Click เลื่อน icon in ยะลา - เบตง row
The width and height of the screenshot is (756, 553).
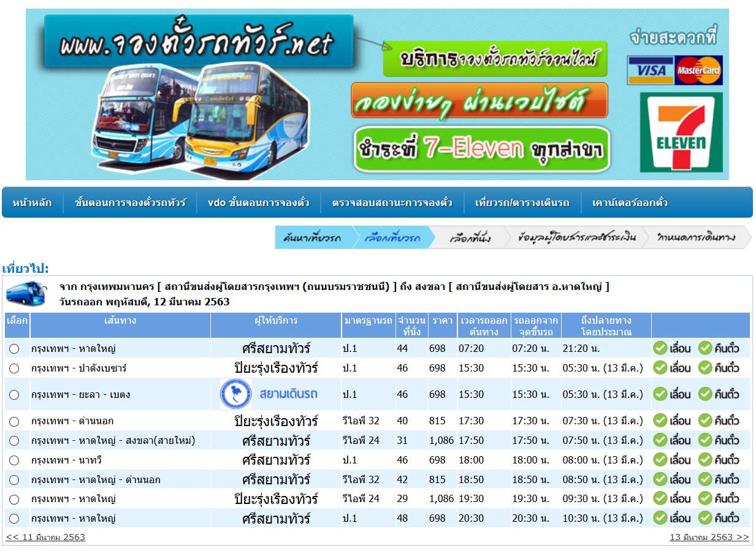click(x=660, y=394)
